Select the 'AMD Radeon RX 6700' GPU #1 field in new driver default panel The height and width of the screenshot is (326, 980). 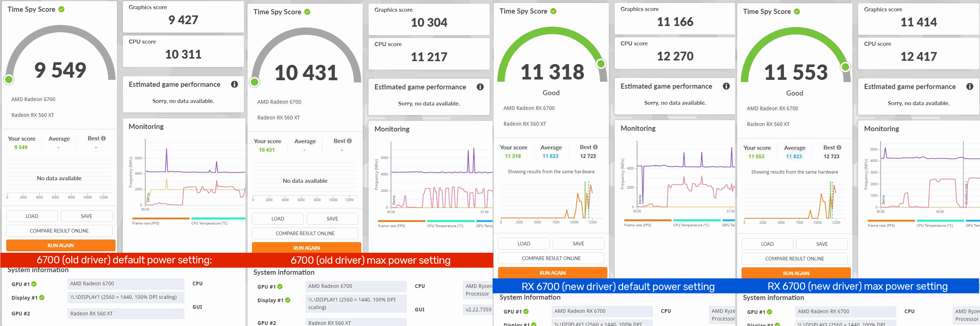click(602, 311)
